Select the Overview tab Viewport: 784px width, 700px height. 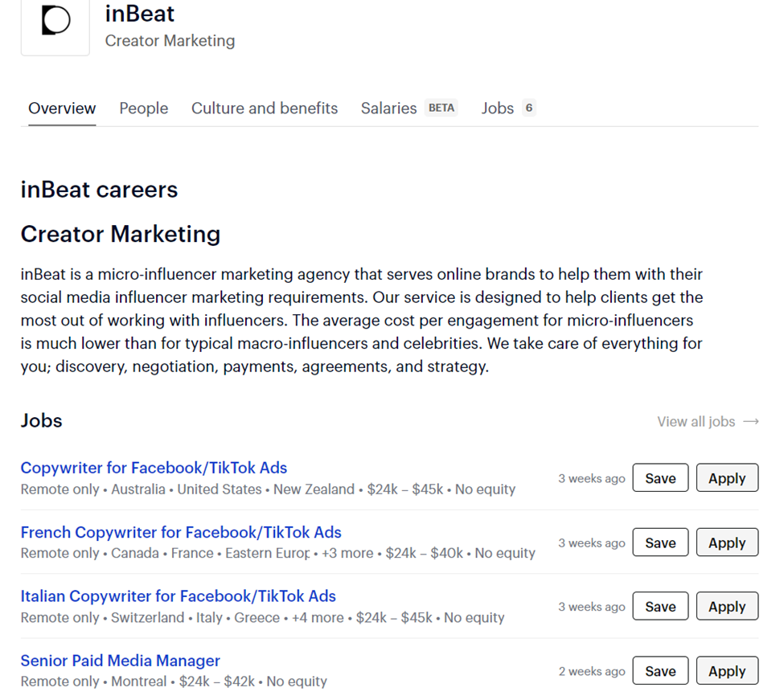[x=62, y=108]
